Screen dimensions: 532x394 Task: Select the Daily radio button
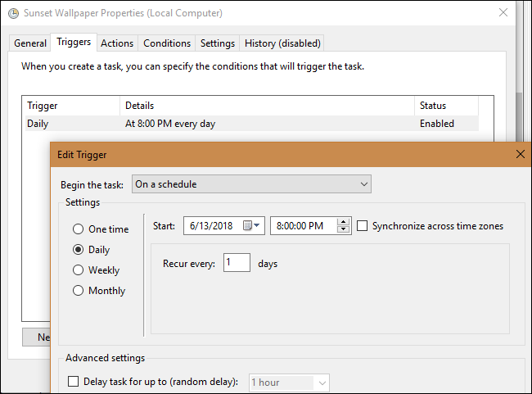point(78,250)
